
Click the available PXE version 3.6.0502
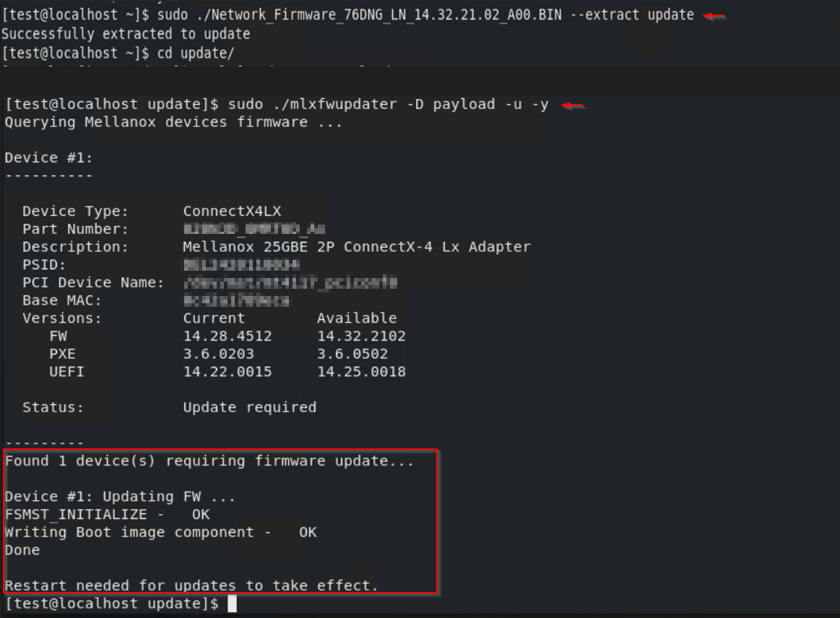click(x=352, y=354)
